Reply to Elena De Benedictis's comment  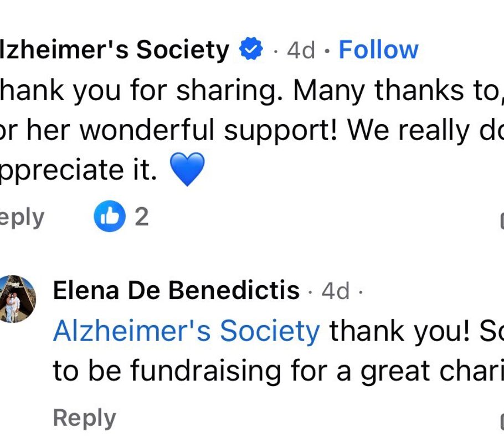(x=84, y=418)
